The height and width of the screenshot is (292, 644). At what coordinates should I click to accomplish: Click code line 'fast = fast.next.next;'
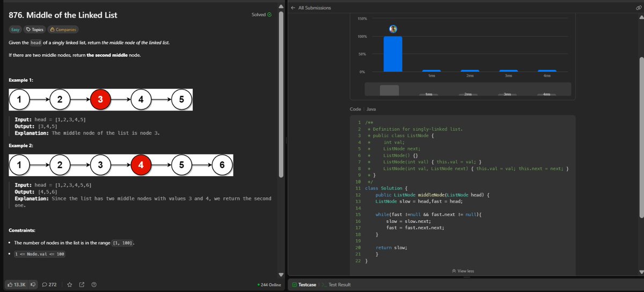point(415,227)
